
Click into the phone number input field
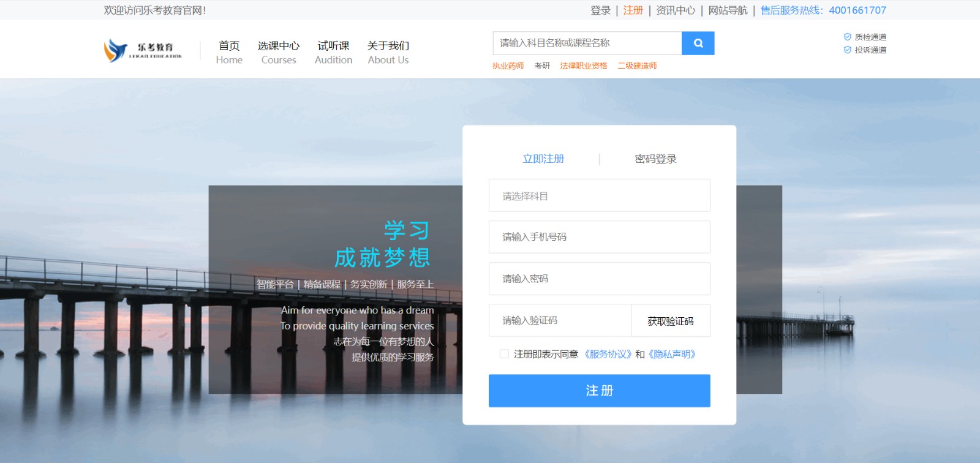point(599,237)
